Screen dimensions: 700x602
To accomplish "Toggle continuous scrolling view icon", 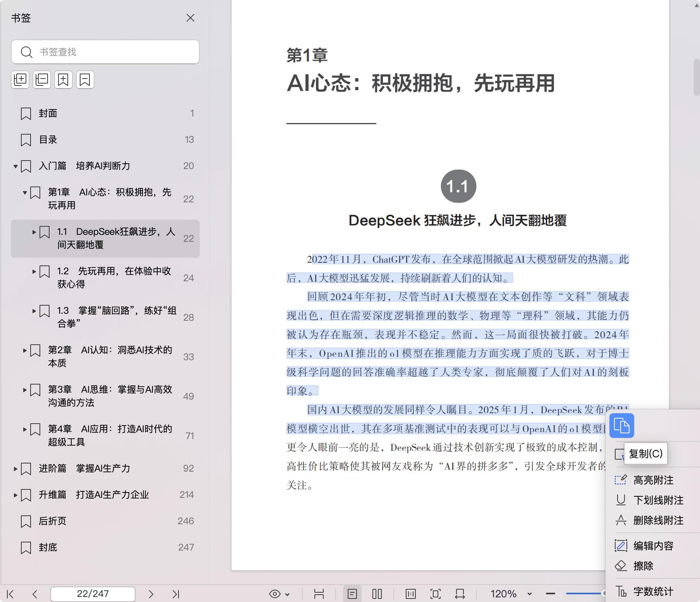I will coord(319,594).
